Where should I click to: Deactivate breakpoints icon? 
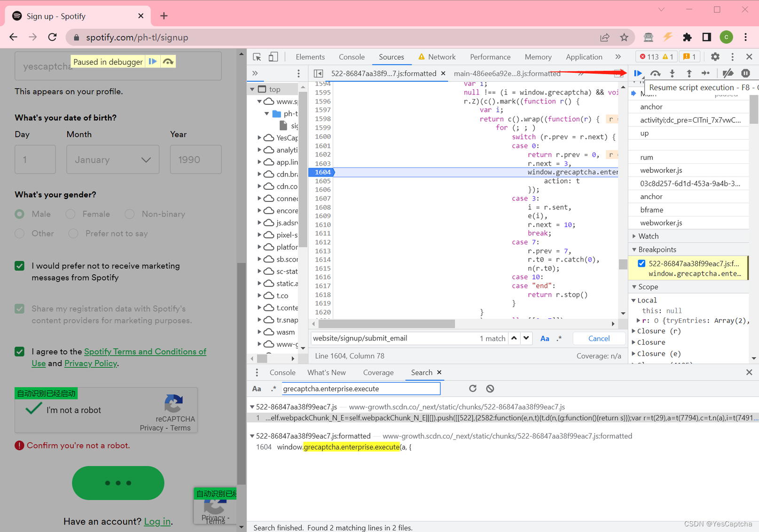[728, 73]
